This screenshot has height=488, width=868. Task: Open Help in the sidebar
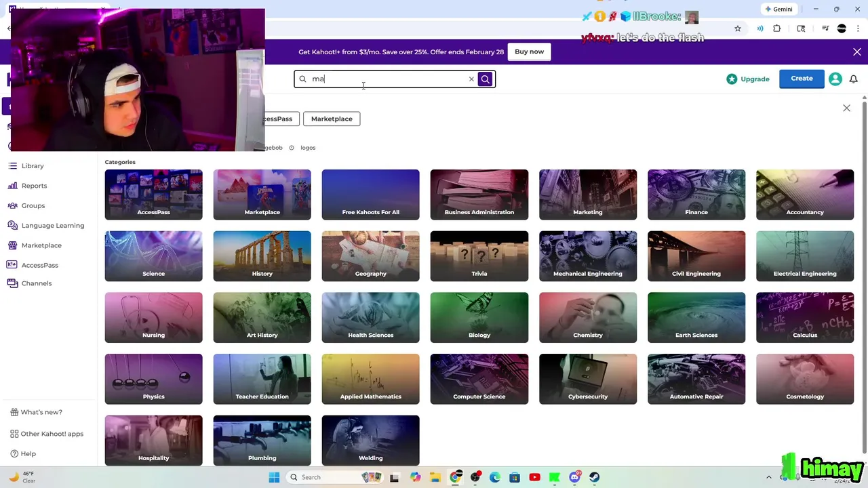click(x=23, y=454)
